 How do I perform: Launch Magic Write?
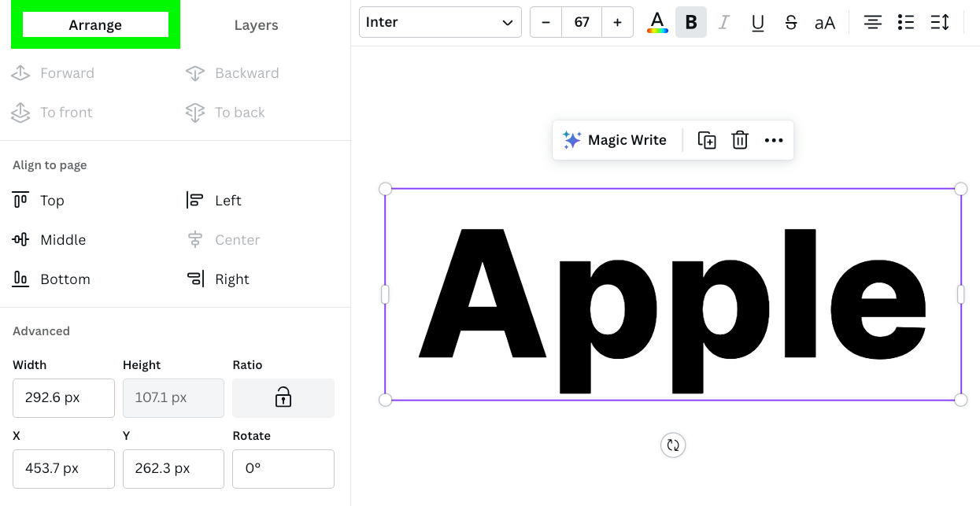616,139
